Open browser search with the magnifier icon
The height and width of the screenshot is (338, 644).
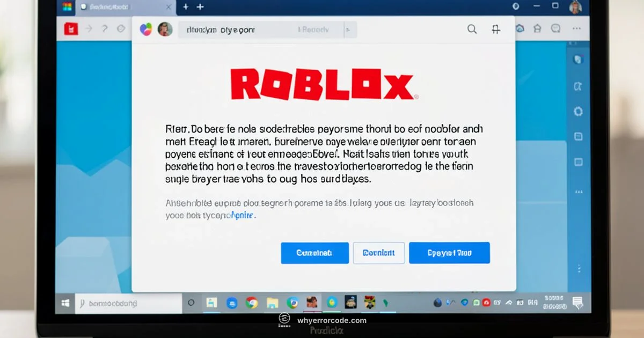(472, 29)
